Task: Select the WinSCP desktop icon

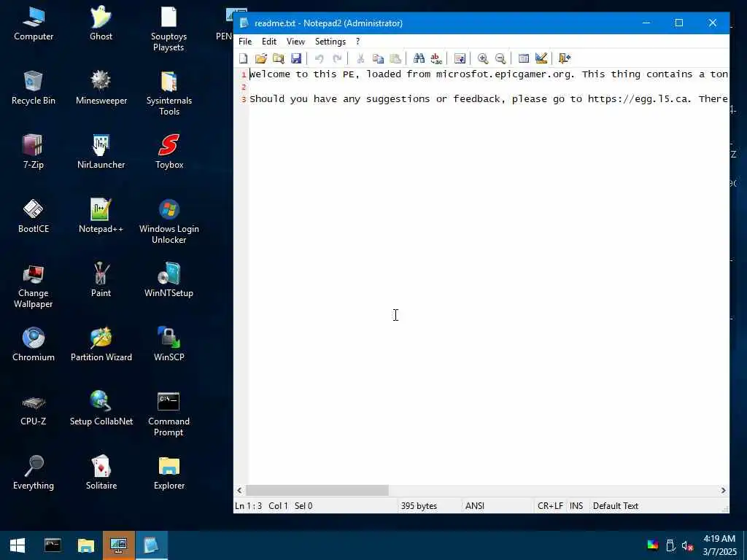Action: (x=169, y=344)
